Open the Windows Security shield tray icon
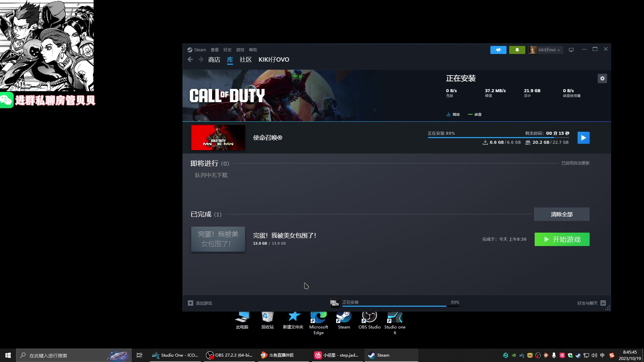The image size is (644, 362). [x=570, y=355]
